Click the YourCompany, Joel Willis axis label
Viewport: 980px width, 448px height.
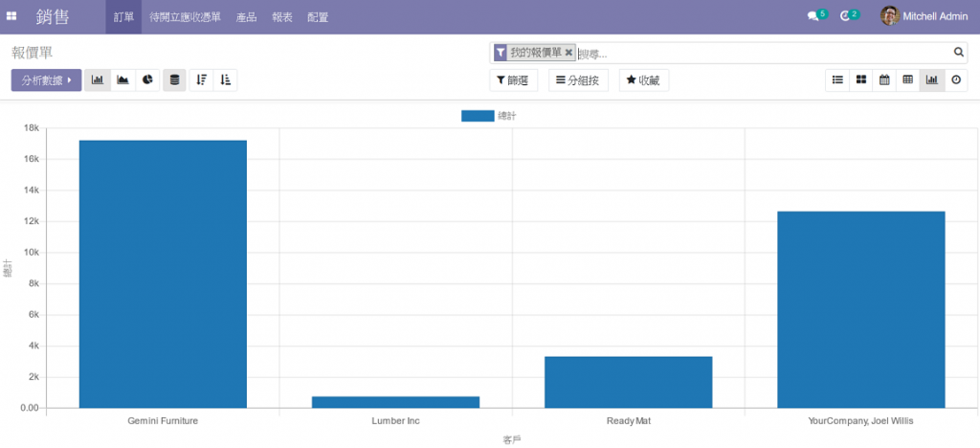click(x=860, y=421)
